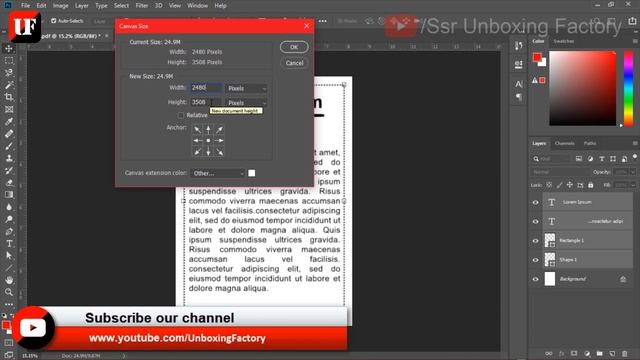Select the Lasso tool

(x=9, y=73)
